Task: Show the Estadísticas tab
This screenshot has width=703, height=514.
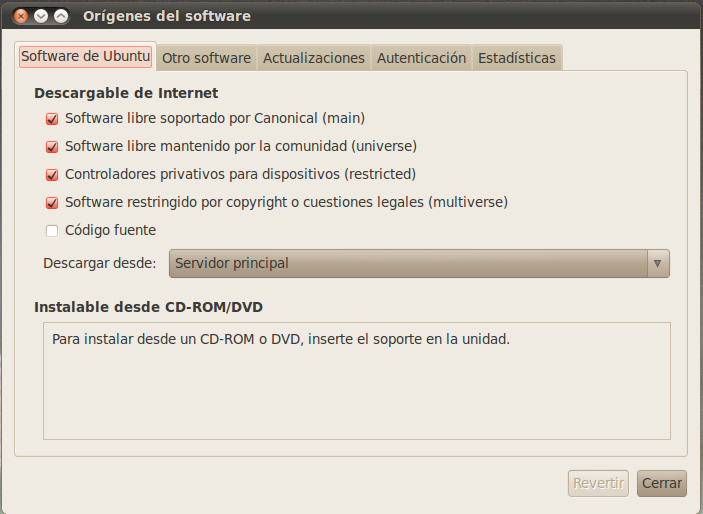Action: (516, 58)
